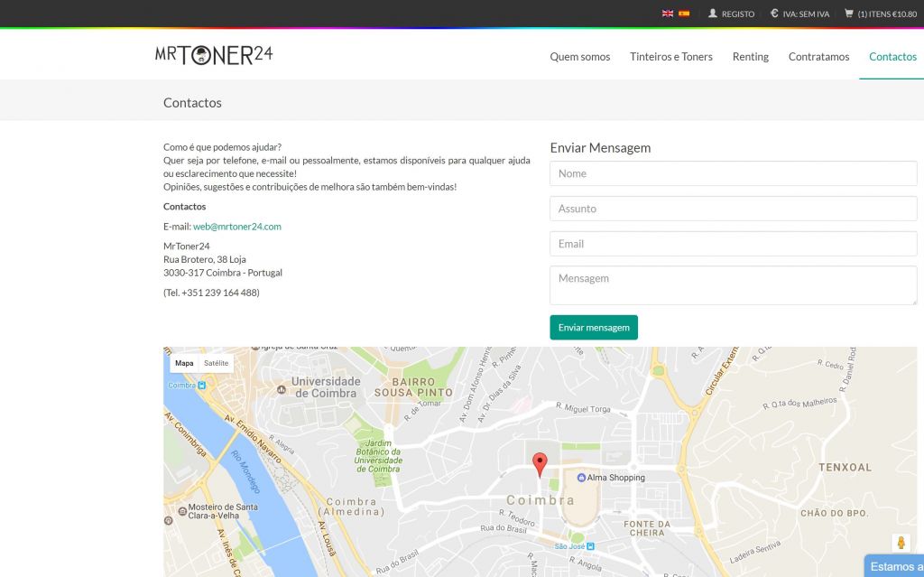Click the red location pin on map
This screenshot has height=577, width=924.
click(x=540, y=464)
